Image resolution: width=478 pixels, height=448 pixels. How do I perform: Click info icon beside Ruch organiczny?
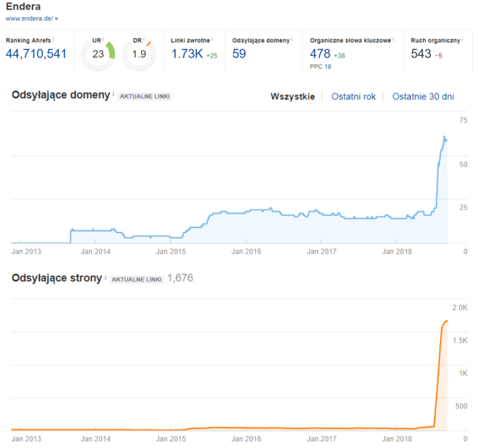(463, 39)
